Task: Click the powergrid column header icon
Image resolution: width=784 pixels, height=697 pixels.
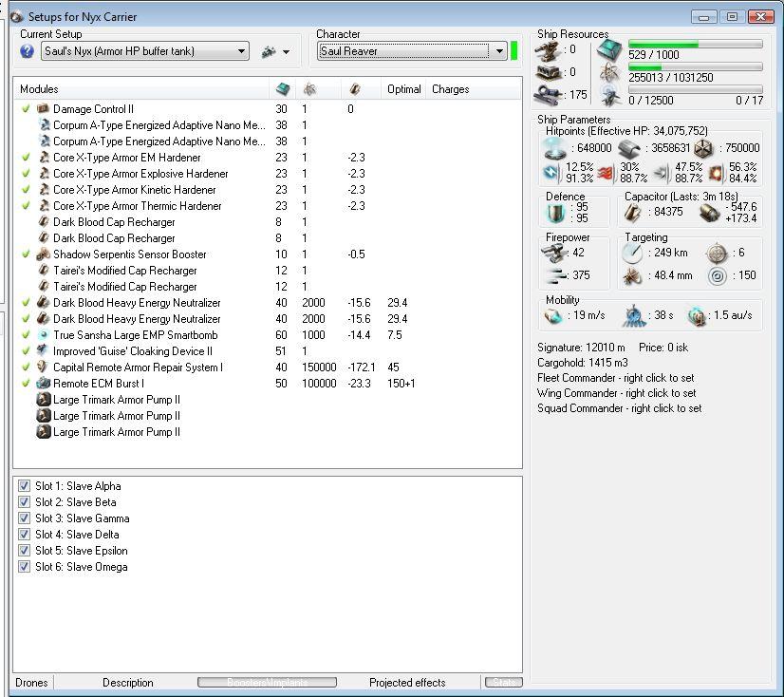Action: [310, 89]
